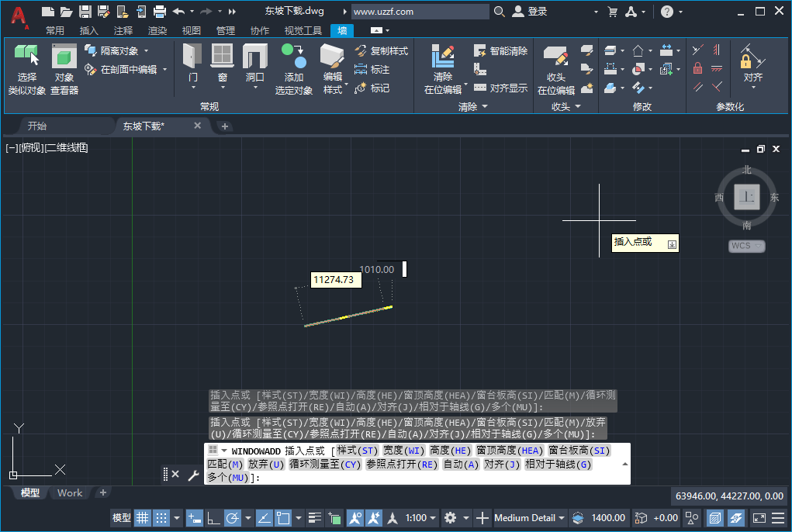Click the red lock icon in 参数化 panel
Viewport: 792px width, 532px height.
(x=697, y=67)
